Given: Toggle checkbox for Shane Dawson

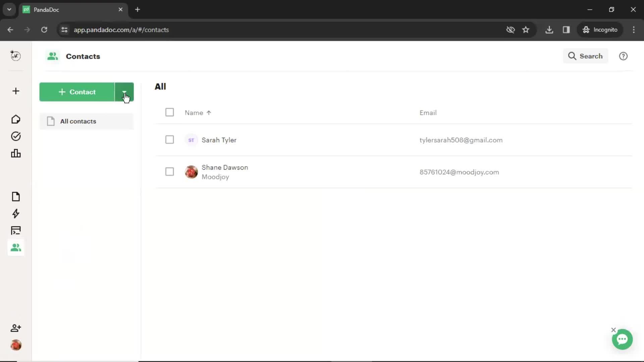Looking at the screenshot, I should (x=169, y=172).
